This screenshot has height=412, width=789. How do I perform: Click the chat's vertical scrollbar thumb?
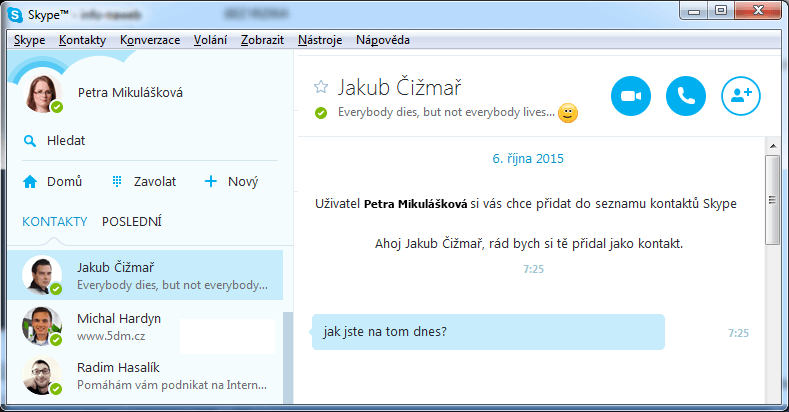click(x=772, y=200)
